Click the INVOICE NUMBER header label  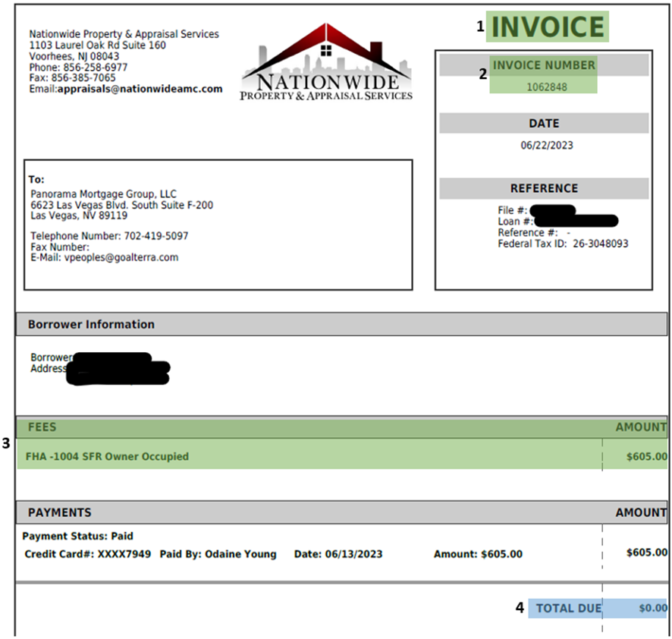click(x=544, y=65)
